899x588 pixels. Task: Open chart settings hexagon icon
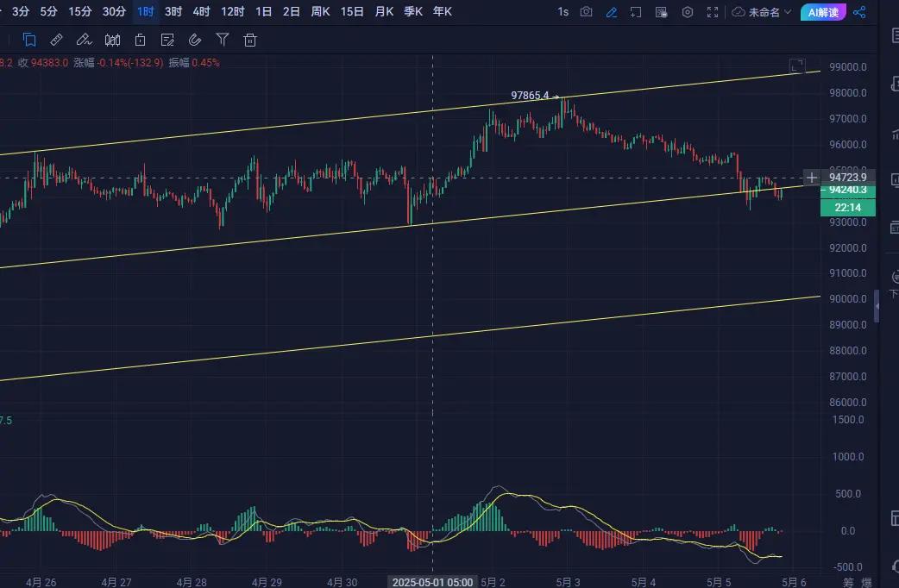688,12
